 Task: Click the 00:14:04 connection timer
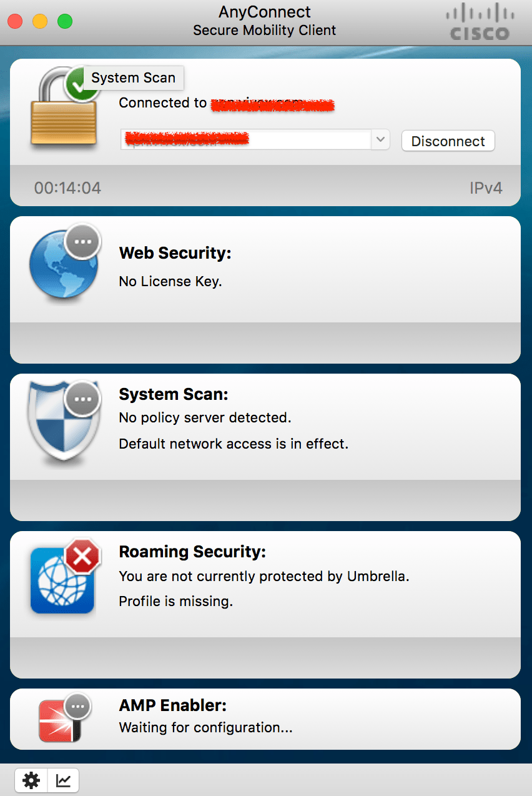67,187
